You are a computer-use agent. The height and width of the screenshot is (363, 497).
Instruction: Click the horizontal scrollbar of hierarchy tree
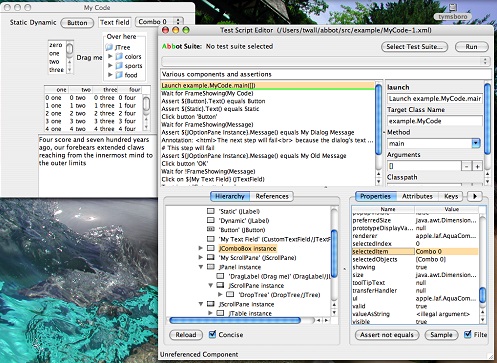pos(235,320)
